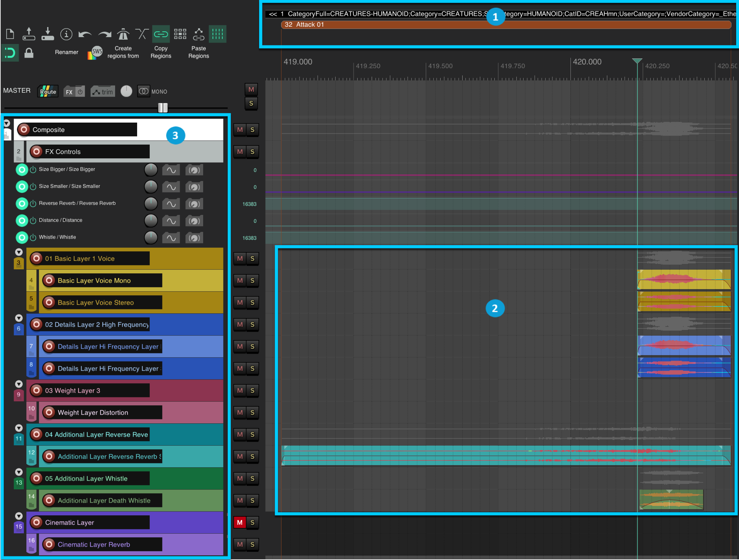
Task: Click the Master volume fader handle
Action: click(163, 107)
